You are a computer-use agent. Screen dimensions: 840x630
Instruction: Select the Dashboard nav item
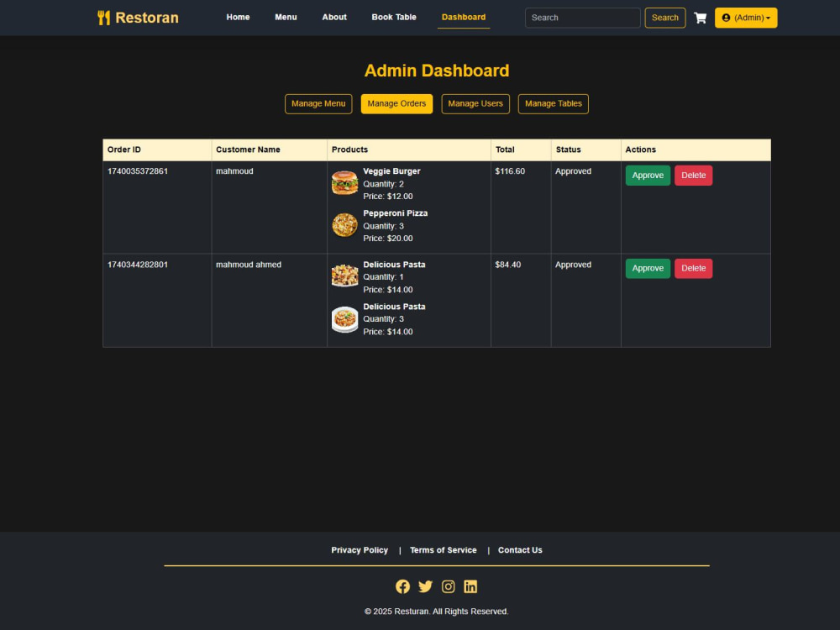[x=464, y=17]
